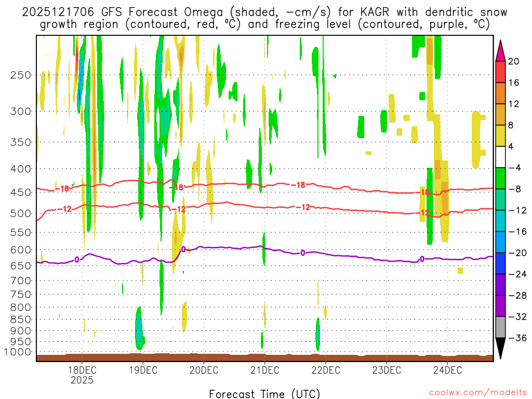This screenshot has width=532, height=399.
Task: Click the 650 pressure level label
Action: tap(21, 265)
